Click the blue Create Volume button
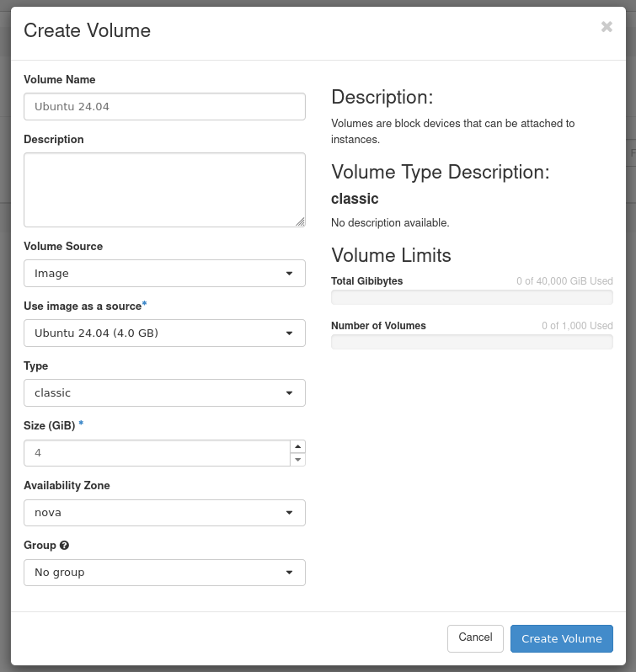 click(561, 639)
